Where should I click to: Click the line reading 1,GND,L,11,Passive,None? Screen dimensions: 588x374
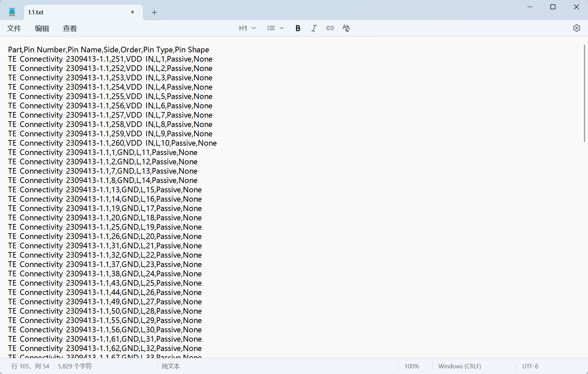(x=103, y=152)
